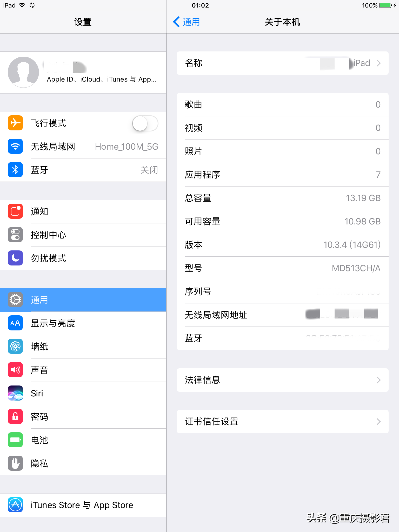Screen dimensions: 399x532
Task: Expand the Name (名称) row chevron
Action: coord(379,63)
